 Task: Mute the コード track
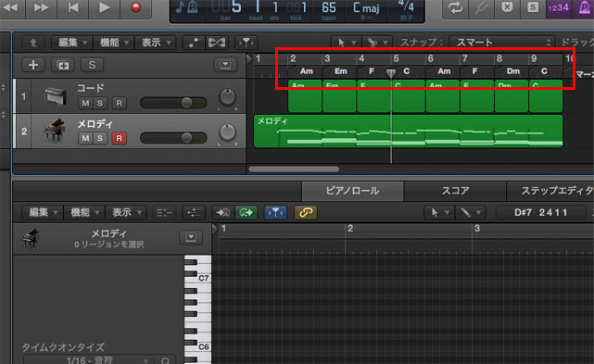[85, 103]
